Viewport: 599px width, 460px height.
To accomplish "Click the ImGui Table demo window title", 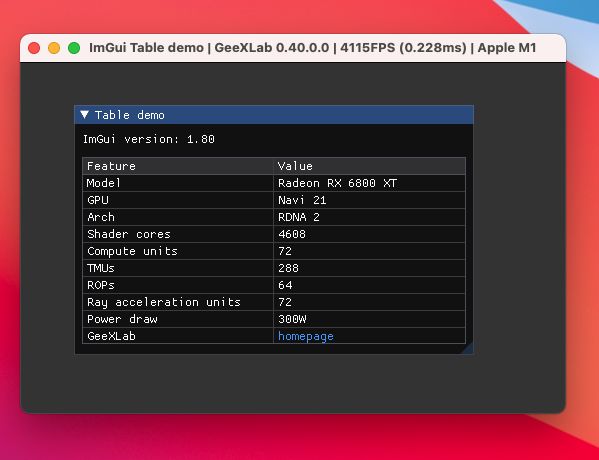I will (x=312, y=48).
